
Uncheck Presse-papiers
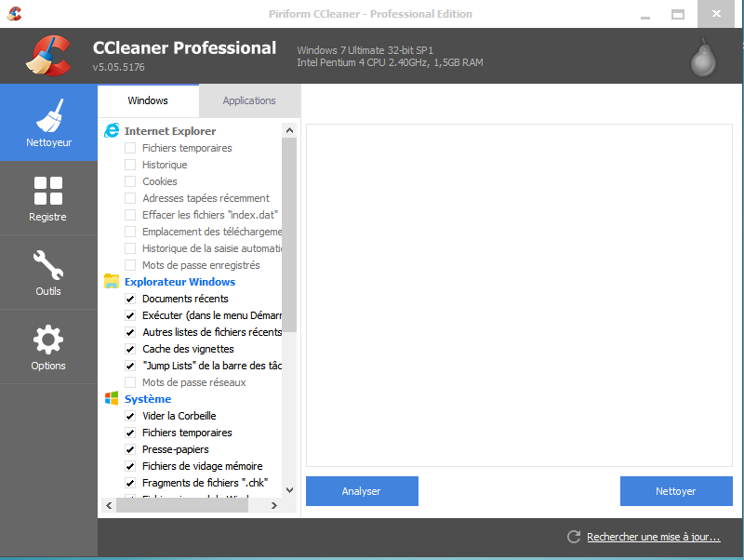tap(130, 449)
